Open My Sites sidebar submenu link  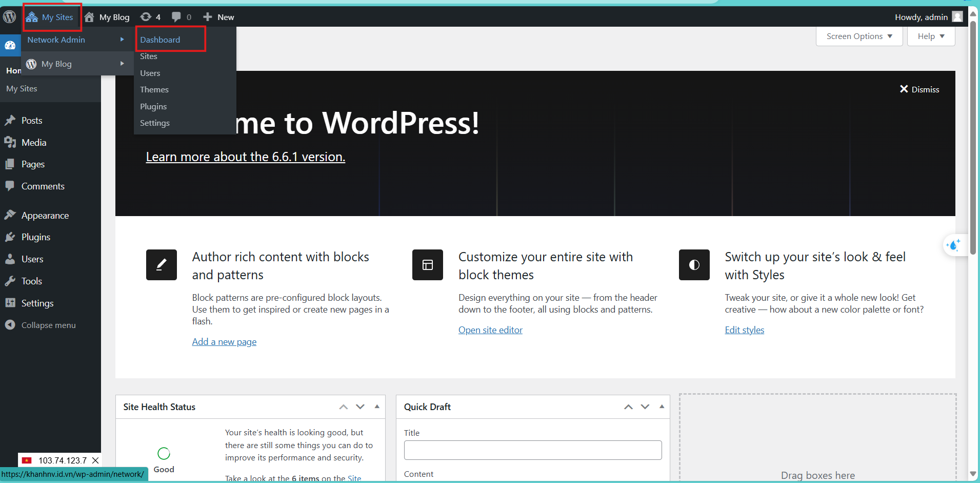point(22,88)
